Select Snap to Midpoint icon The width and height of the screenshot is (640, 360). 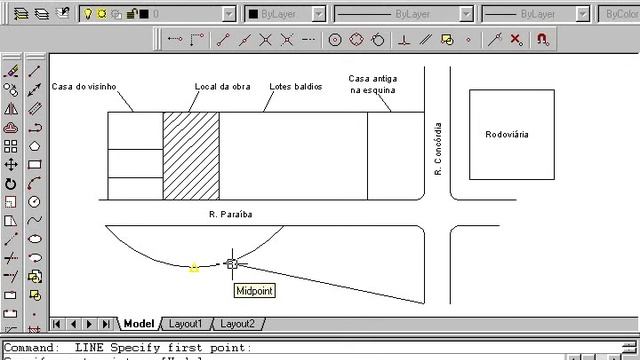pos(244,40)
